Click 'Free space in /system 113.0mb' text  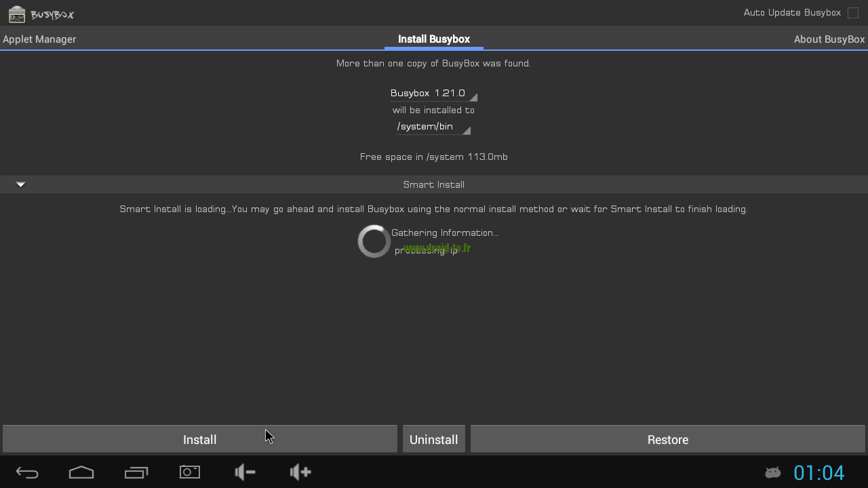[434, 157]
